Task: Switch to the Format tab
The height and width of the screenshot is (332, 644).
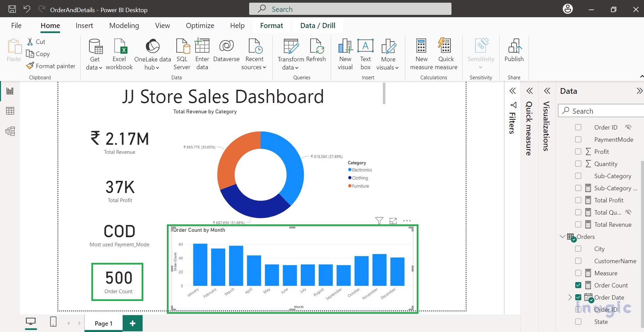Action: (x=271, y=26)
